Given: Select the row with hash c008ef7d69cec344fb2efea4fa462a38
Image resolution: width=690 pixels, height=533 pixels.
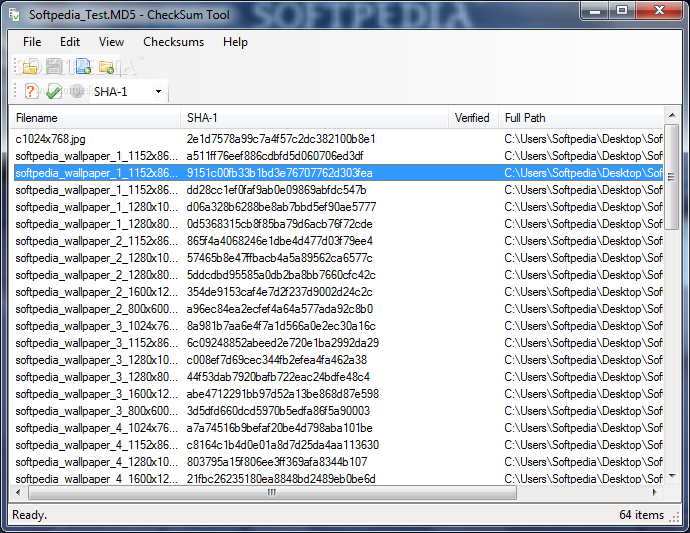Looking at the screenshot, I should (x=337, y=360).
